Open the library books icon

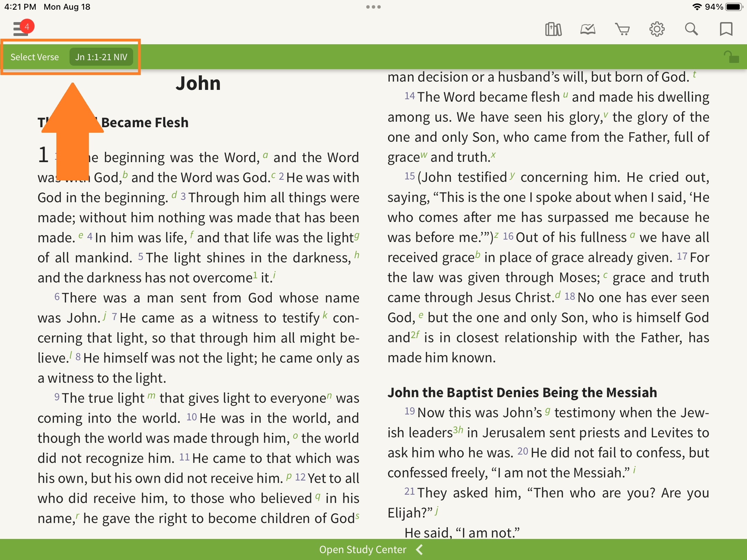click(x=553, y=29)
